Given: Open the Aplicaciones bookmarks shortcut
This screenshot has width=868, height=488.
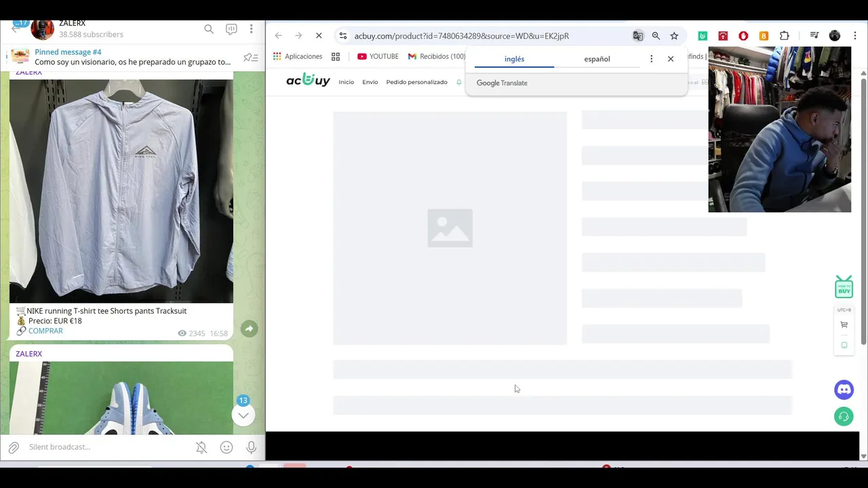Looking at the screenshot, I should pyautogui.click(x=298, y=56).
